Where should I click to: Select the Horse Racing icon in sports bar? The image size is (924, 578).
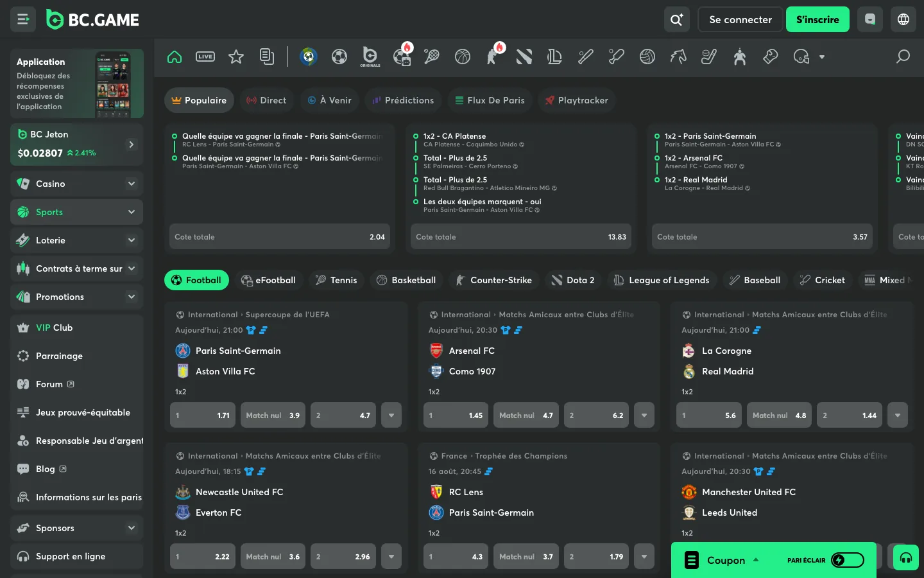pos(678,57)
